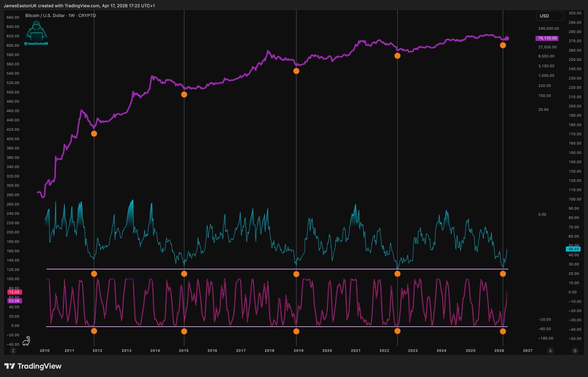Click orange dot under the 2019 price line
The height and width of the screenshot is (377, 588).
click(296, 71)
